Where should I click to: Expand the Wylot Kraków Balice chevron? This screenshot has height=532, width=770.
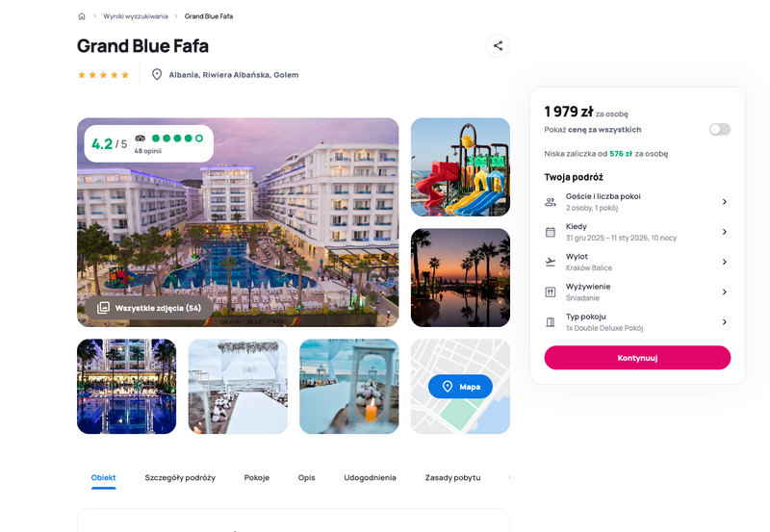[725, 262]
